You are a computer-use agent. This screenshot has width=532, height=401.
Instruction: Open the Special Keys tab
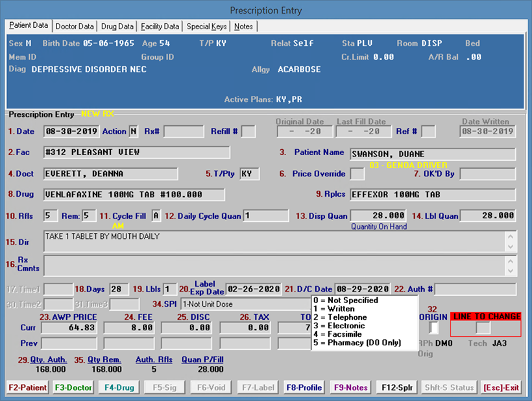[x=208, y=27]
